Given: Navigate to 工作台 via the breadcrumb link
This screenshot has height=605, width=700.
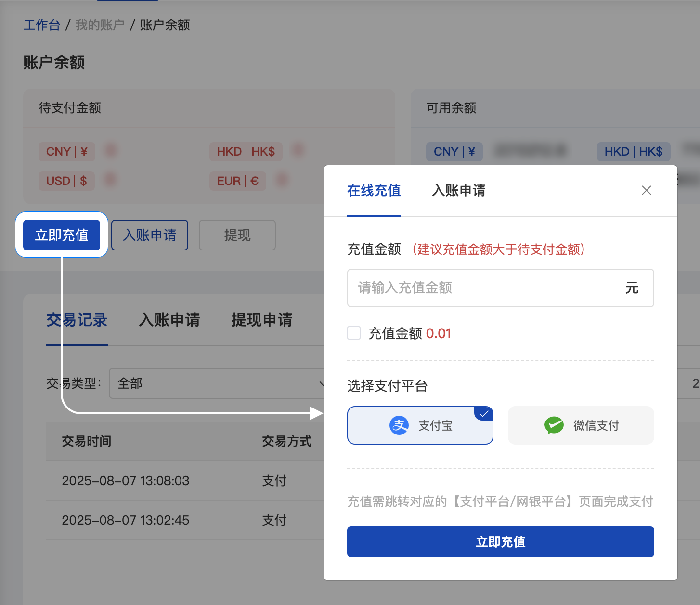Looking at the screenshot, I should [x=42, y=25].
